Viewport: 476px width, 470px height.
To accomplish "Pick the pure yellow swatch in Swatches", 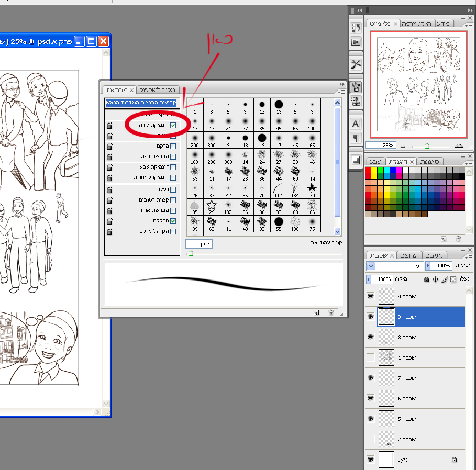I will (x=374, y=170).
